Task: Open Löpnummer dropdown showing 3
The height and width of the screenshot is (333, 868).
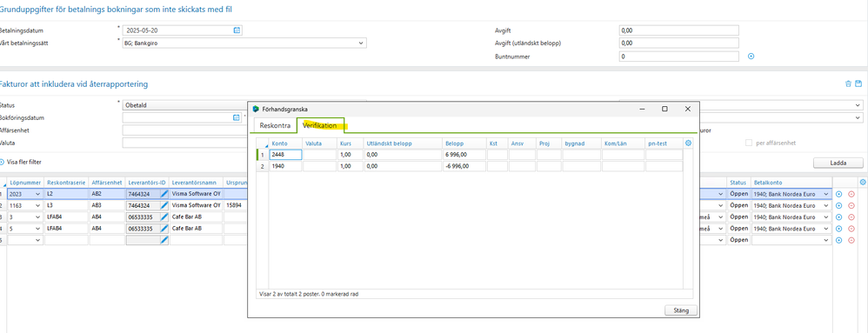Action: pos(37,216)
